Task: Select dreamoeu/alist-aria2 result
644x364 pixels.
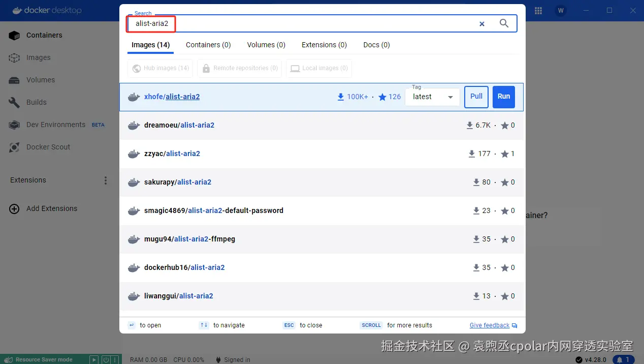Action: click(x=321, y=125)
